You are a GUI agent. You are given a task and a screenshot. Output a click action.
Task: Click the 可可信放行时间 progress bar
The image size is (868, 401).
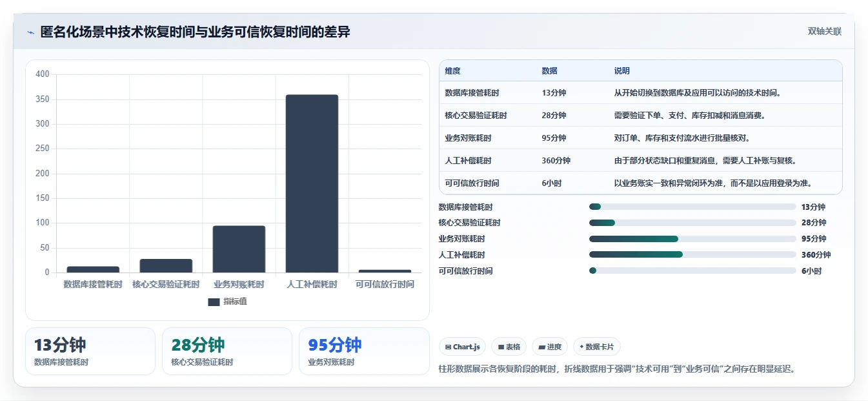click(x=692, y=271)
